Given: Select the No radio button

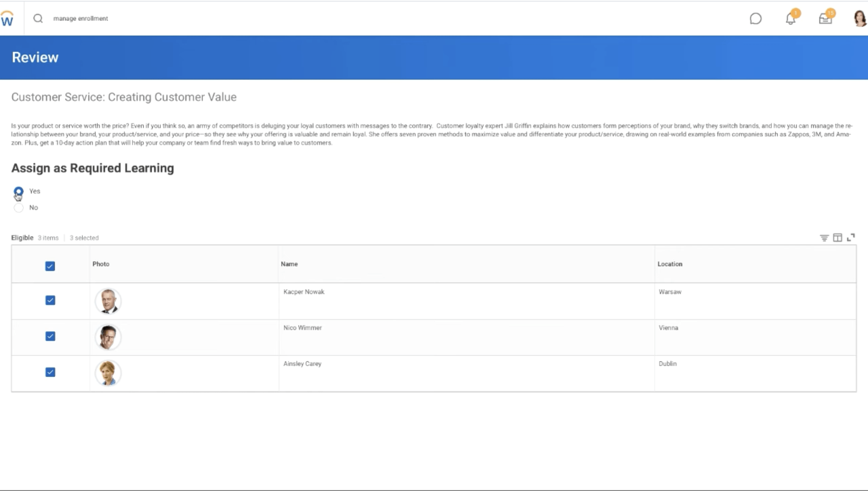Looking at the screenshot, I should coord(18,208).
